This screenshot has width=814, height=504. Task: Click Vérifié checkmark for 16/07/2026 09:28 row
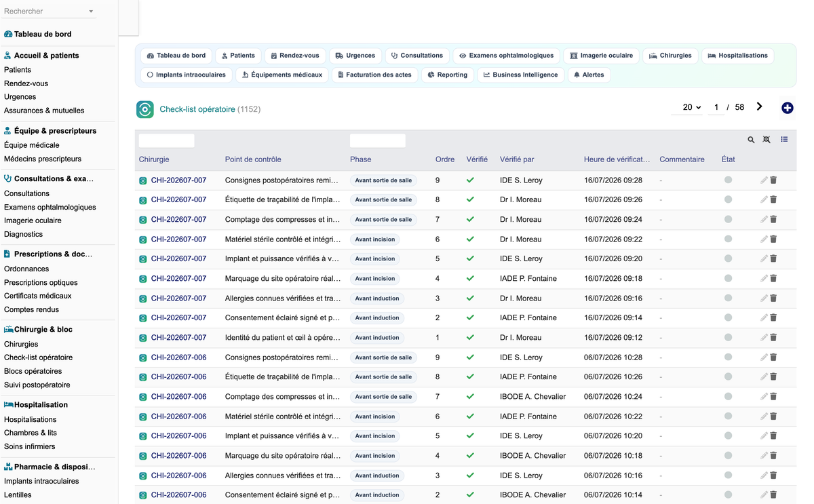pos(470,180)
